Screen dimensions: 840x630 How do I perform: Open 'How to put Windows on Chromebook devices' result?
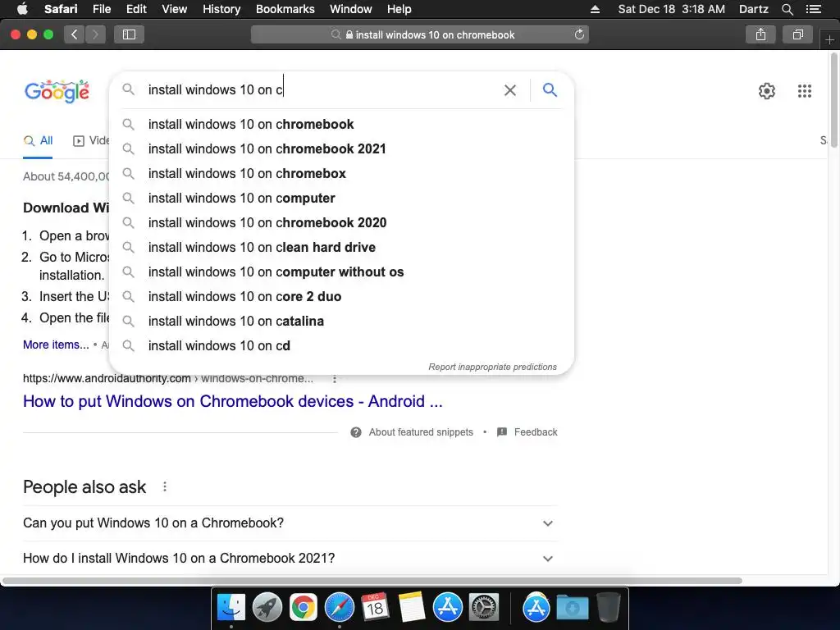[x=232, y=401]
